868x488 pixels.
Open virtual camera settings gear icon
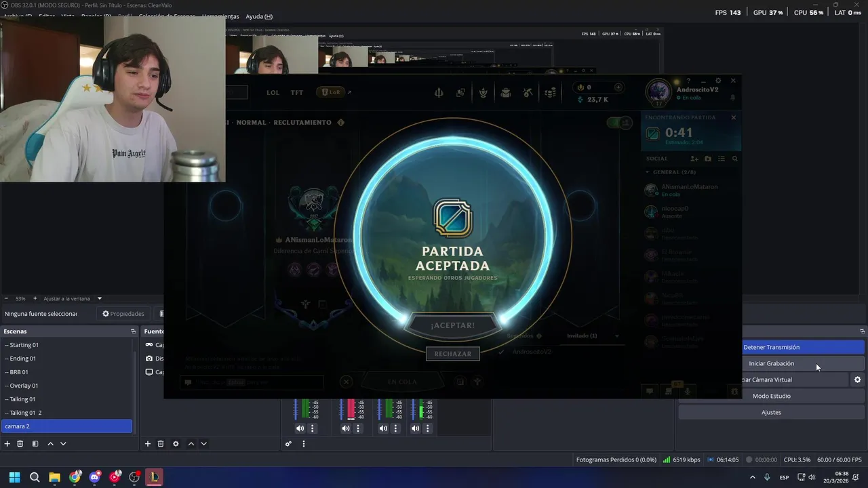coord(857,380)
